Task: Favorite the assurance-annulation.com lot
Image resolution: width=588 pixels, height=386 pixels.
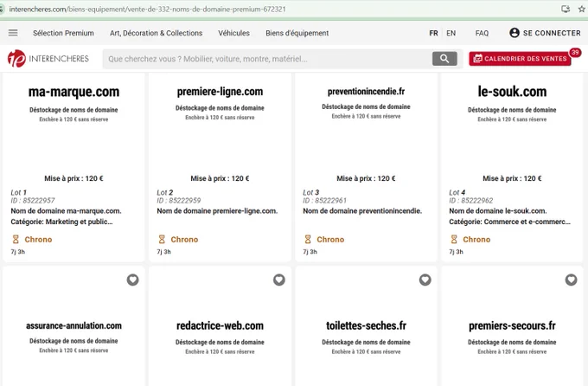Action: [133, 280]
